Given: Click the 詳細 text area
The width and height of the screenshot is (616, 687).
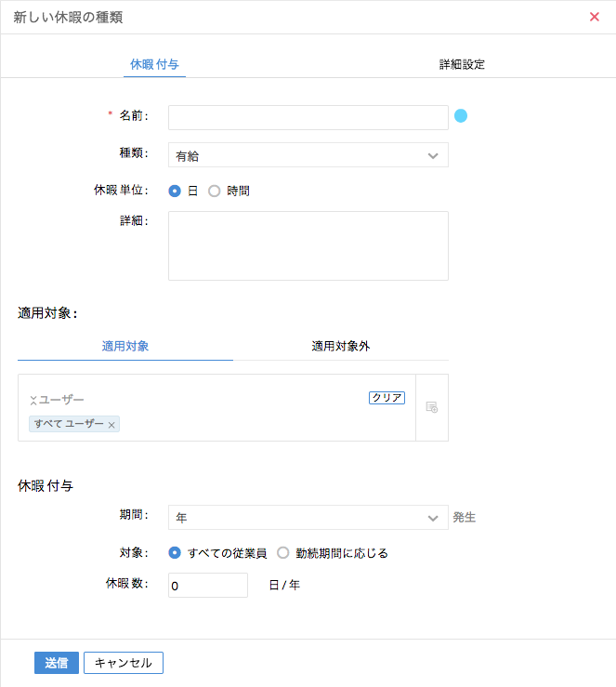Looking at the screenshot, I should coord(308,245).
